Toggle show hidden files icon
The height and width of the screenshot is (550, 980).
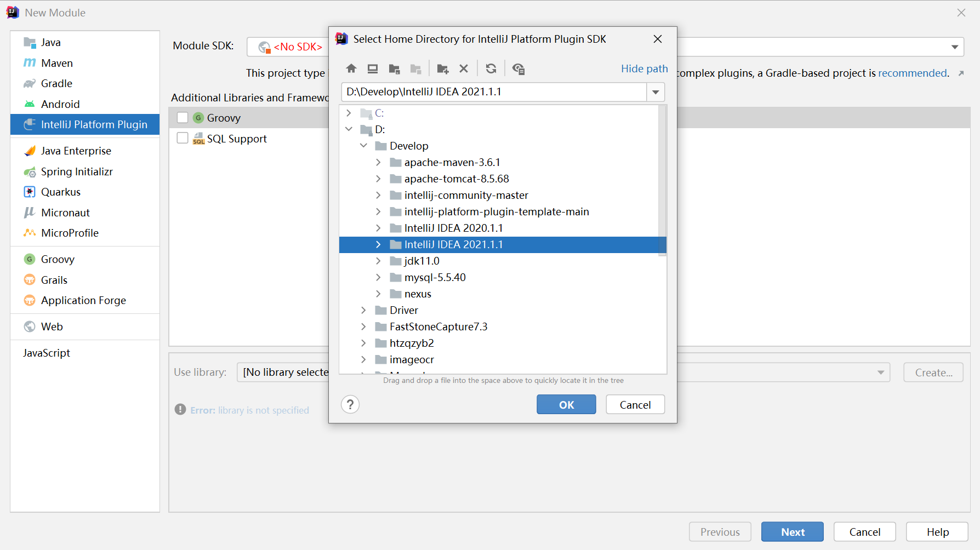[519, 68]
